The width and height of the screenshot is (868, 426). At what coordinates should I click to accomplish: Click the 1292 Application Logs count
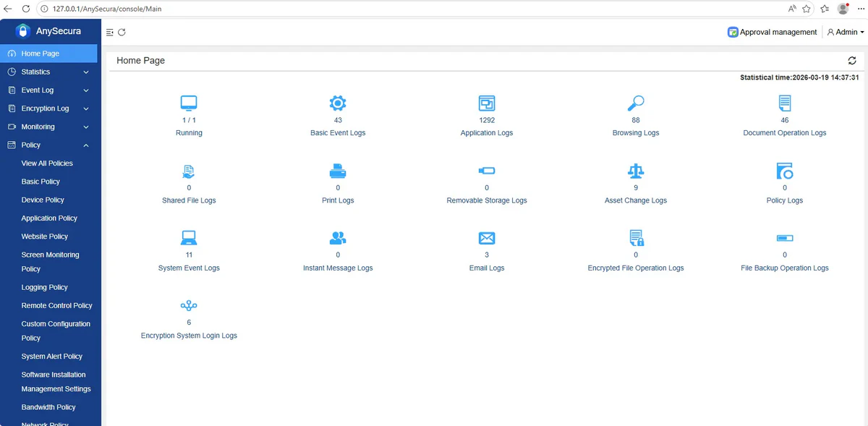tap(487, 120)
